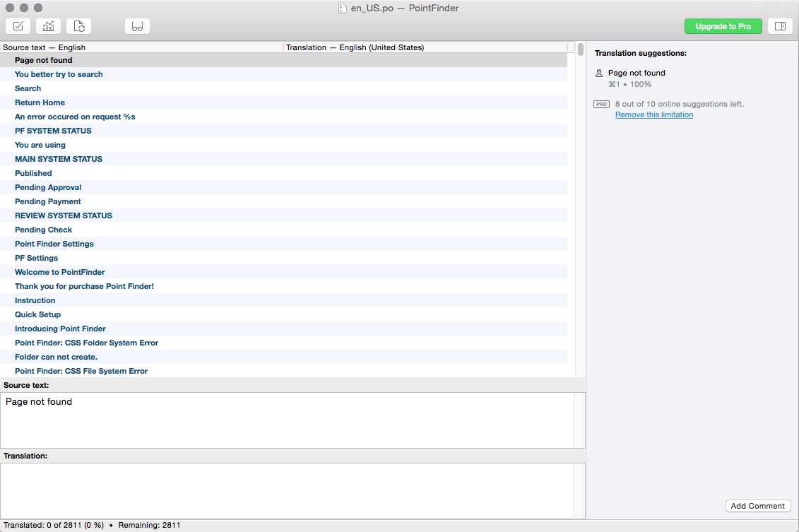799x532 pixels.
Task: Open the Remove this limitation link
Action: point(653,114)
